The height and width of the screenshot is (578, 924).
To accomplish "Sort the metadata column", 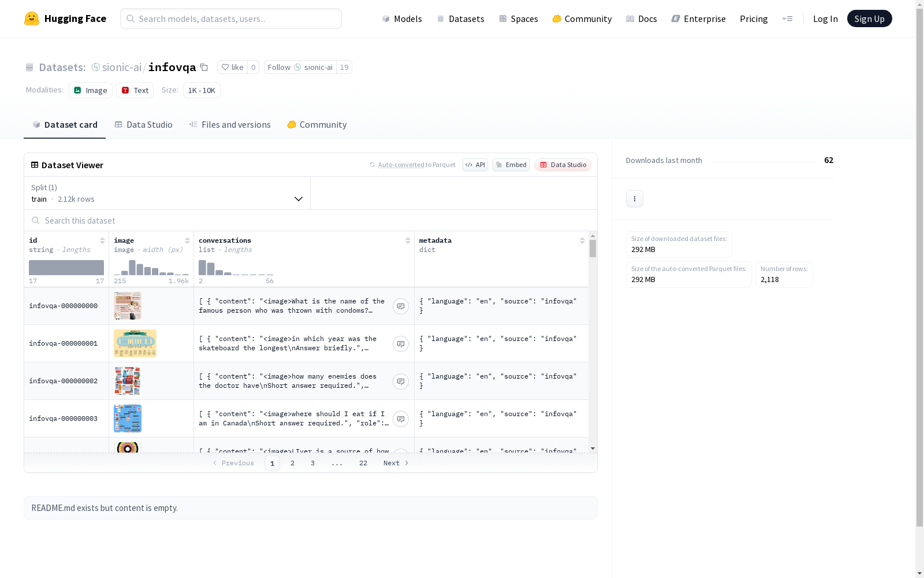I will click(582, 240).
